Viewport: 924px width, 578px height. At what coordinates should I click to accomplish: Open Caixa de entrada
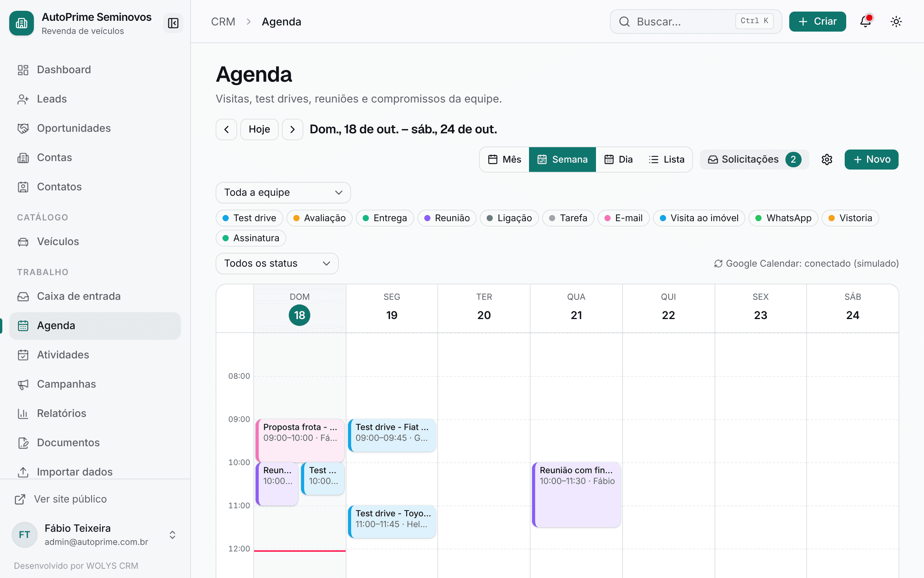[95, 296]
